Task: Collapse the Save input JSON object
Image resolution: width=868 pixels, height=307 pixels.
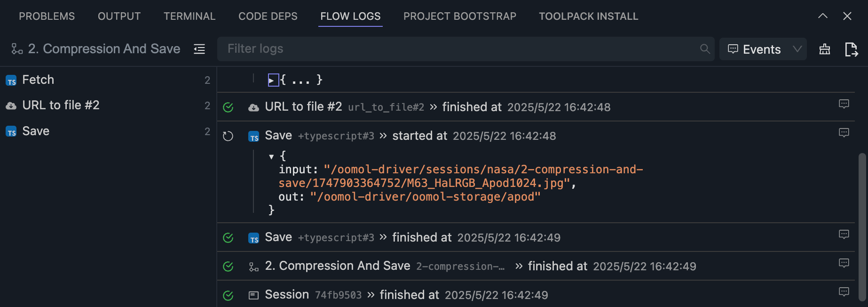Action: (271, 156)
